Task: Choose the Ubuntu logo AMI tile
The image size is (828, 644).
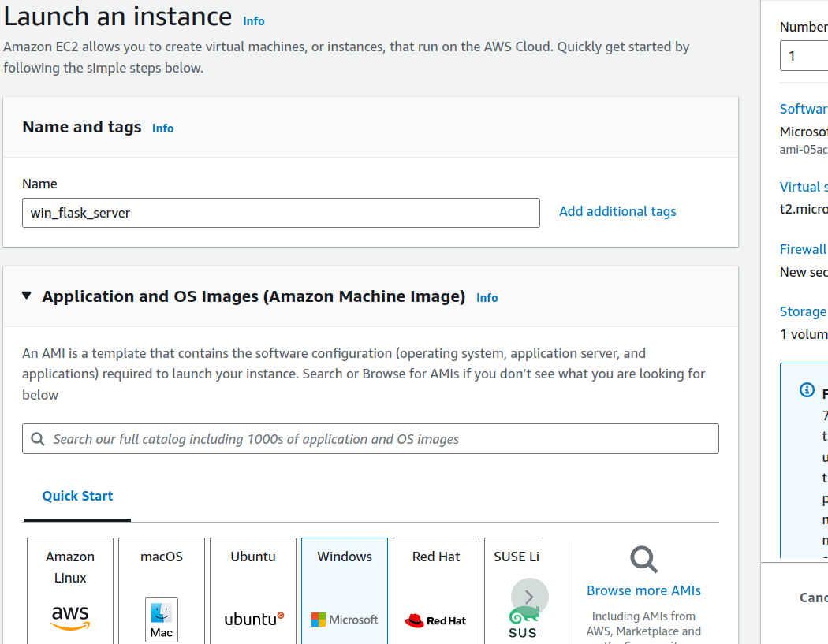Action: tap(253, 619)
